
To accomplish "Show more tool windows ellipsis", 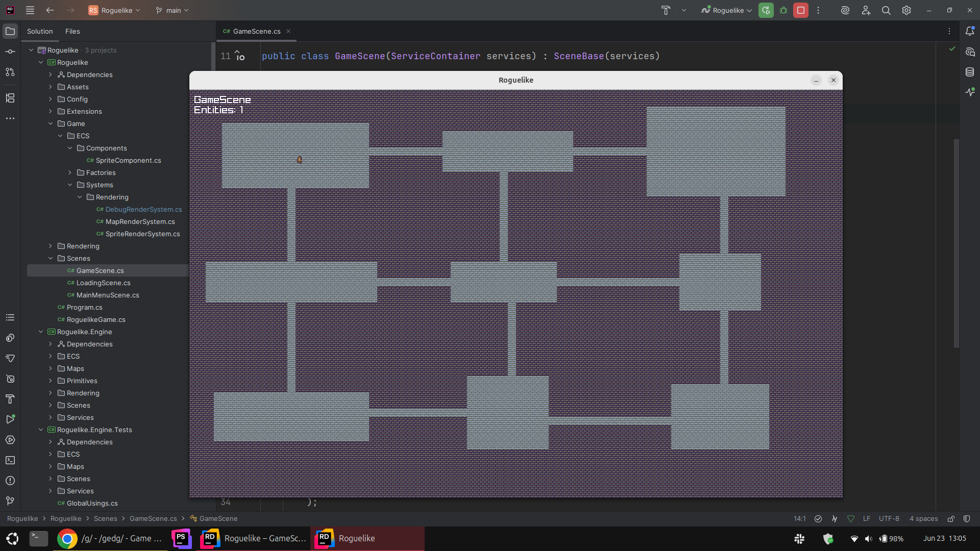I will coord(10,118).
